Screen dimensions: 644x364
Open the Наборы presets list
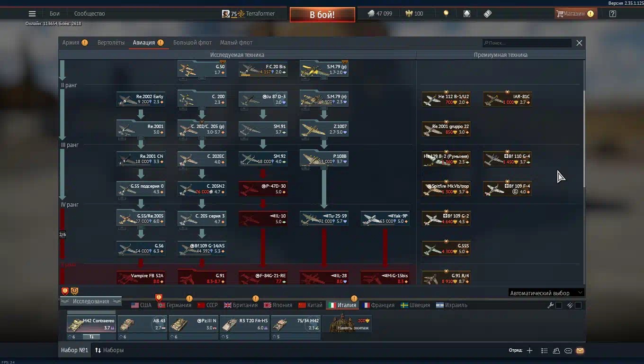tap(109, 350)
